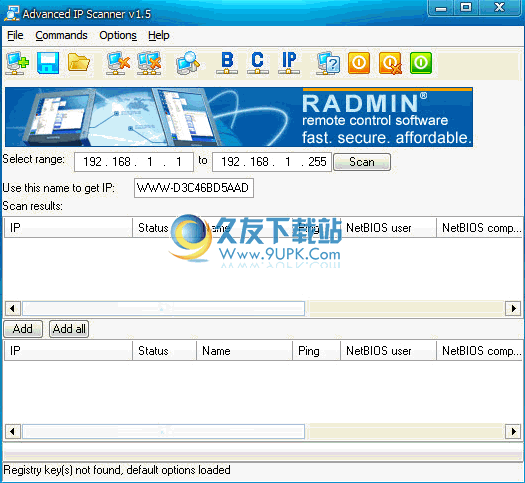Viewport: 525px width, 483px height.
Task: Click the computer name field WWW-D3C46BD5AAD
Action: 194,188
